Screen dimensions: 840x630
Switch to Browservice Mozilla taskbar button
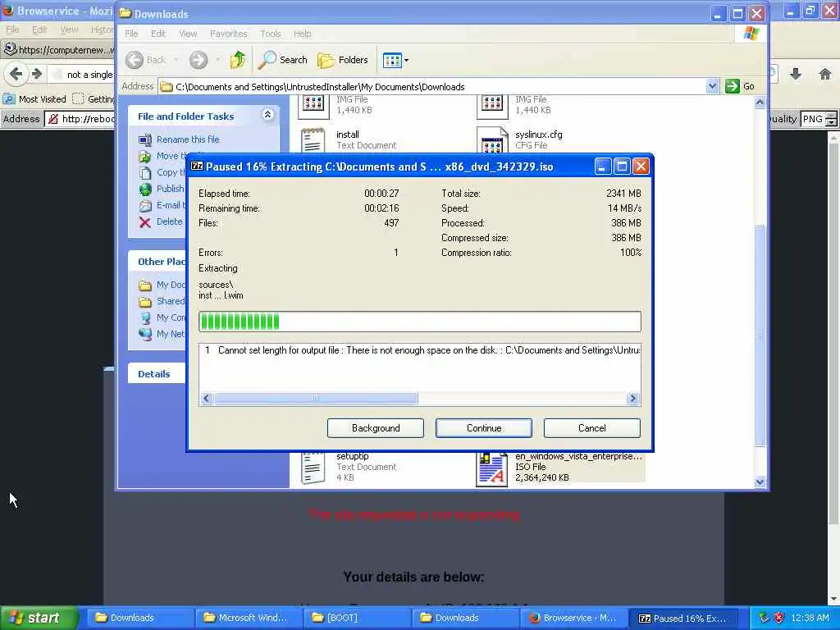point(572,618)
